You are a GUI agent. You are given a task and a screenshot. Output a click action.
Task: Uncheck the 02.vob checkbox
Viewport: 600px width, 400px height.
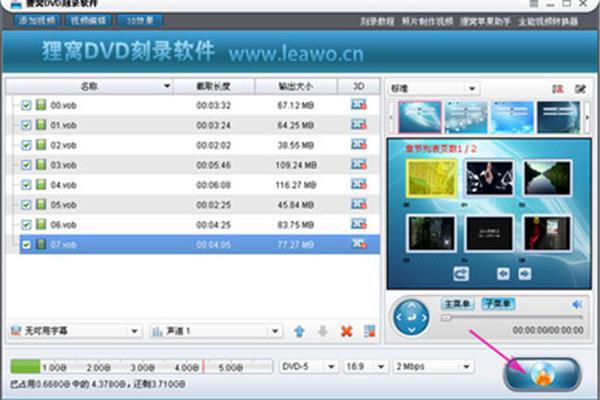(26, 145)
